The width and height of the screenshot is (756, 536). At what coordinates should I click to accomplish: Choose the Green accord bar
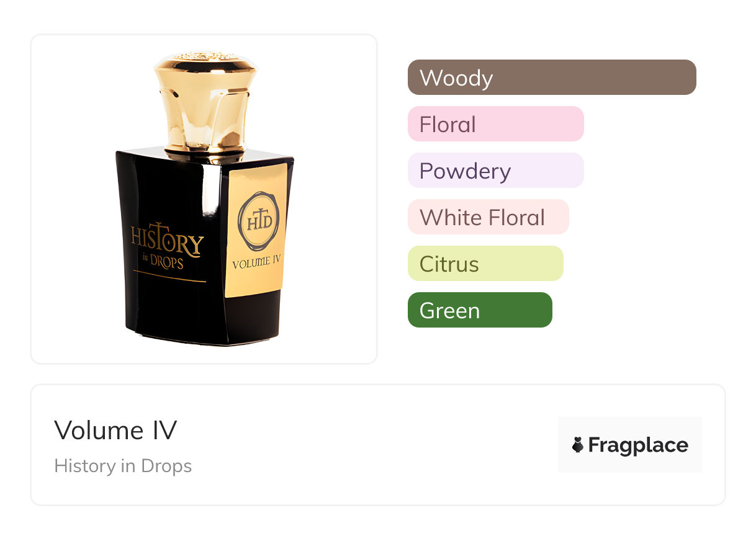click(480, 310)
